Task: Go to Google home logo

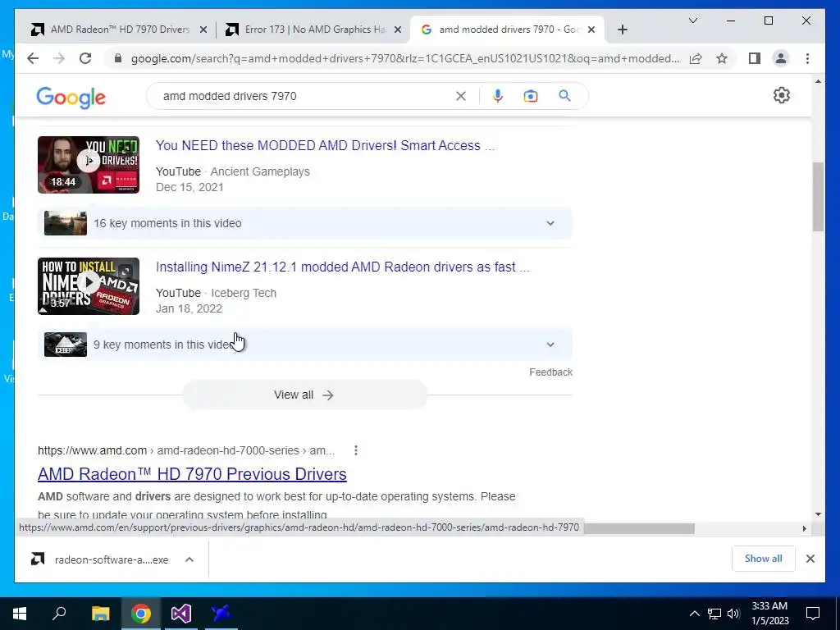Action: [x=71, y=98]
